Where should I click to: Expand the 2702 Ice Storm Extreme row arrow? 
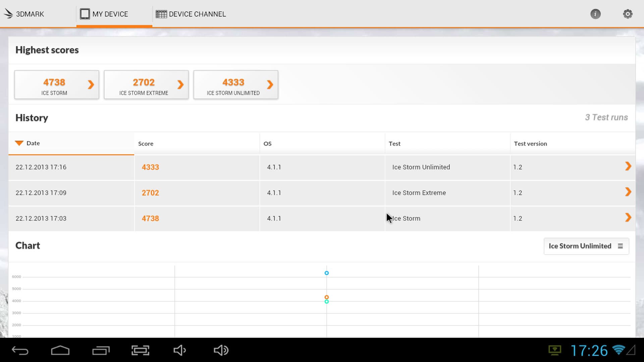[x=628, y=192]
